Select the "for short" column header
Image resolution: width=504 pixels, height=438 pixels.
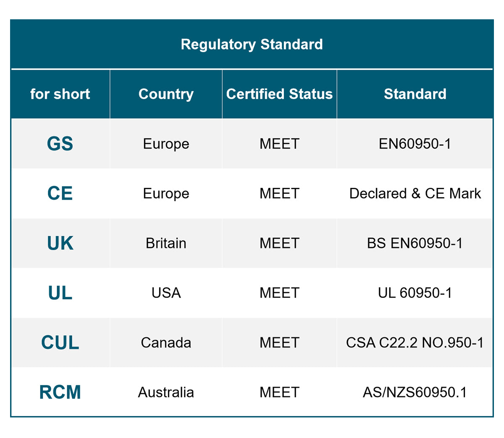click(60, 94)
